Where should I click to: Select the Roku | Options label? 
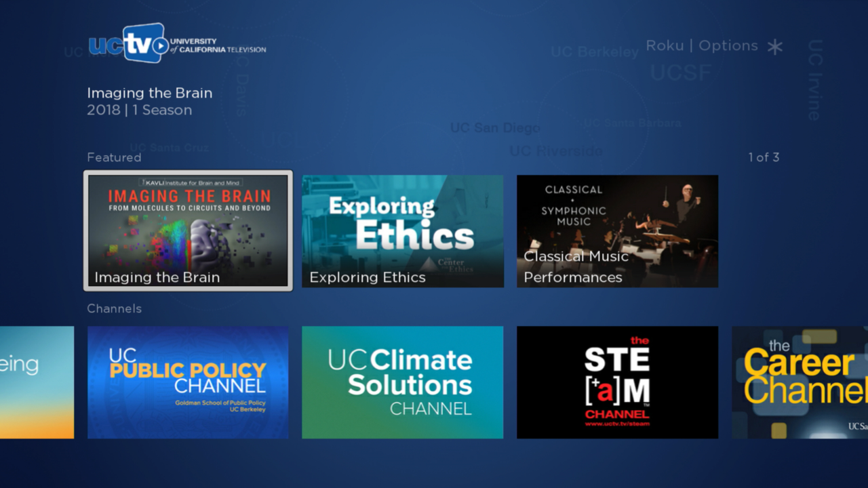(x=702, y=45)
